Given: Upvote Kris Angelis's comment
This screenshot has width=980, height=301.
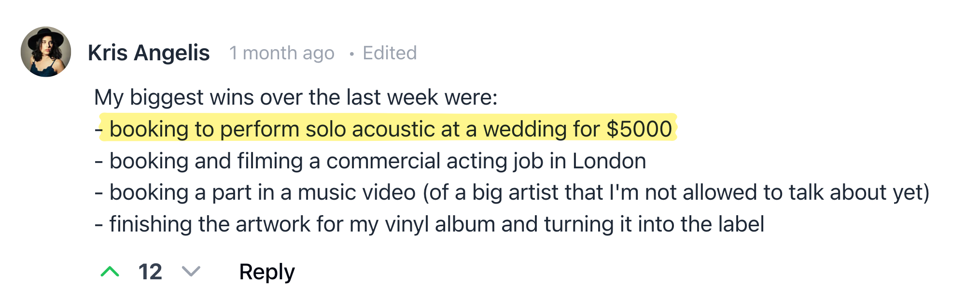Looking at the screenshot, I should point(110,272).
